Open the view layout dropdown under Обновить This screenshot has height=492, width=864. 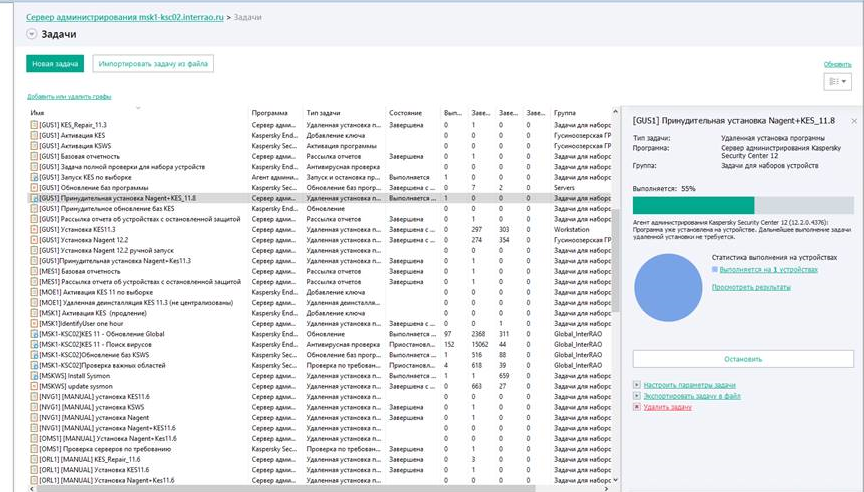[838, 80]
